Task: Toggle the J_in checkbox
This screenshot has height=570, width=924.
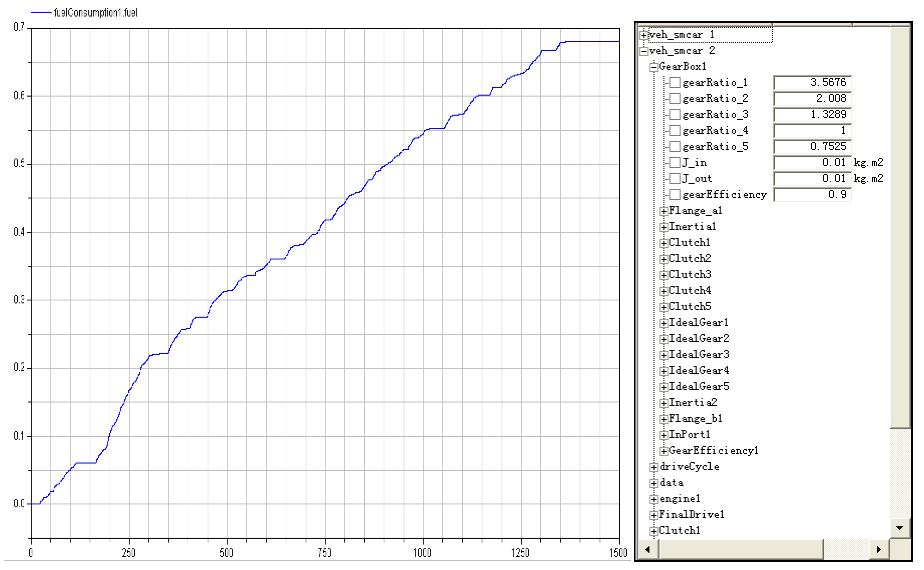Action: click(x=675, y=163)
